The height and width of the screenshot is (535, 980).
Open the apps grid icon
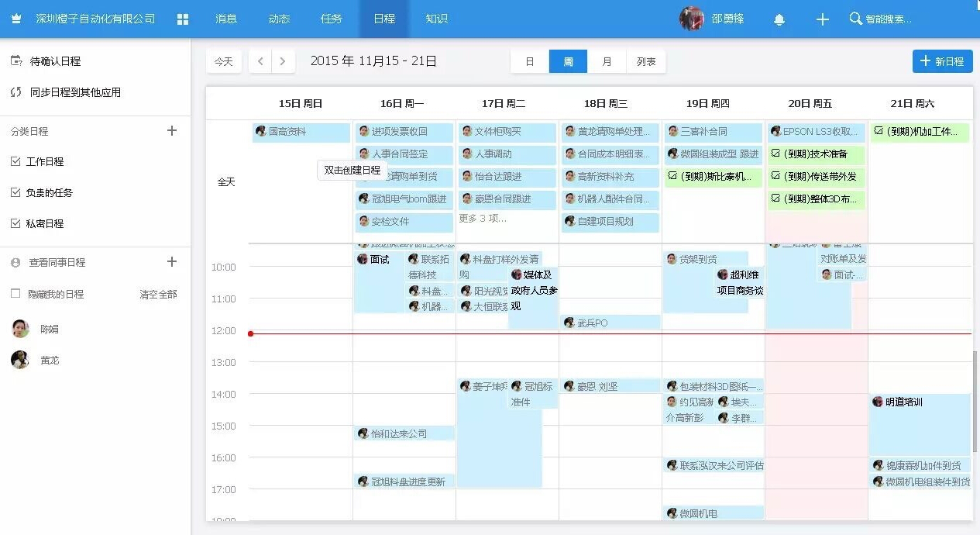[x=183, y=19]
